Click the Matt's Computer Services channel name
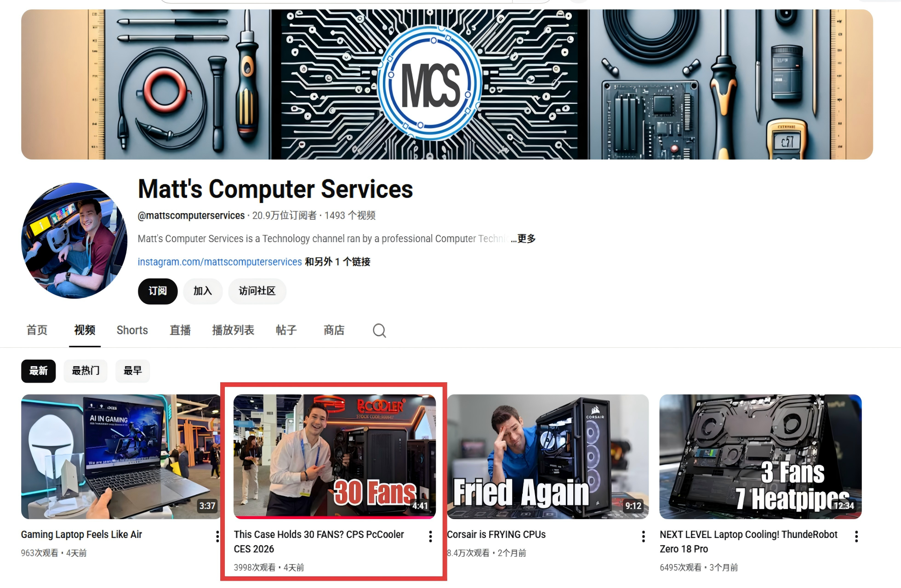This screenshot has width=901, height=588. pos(275,189)
